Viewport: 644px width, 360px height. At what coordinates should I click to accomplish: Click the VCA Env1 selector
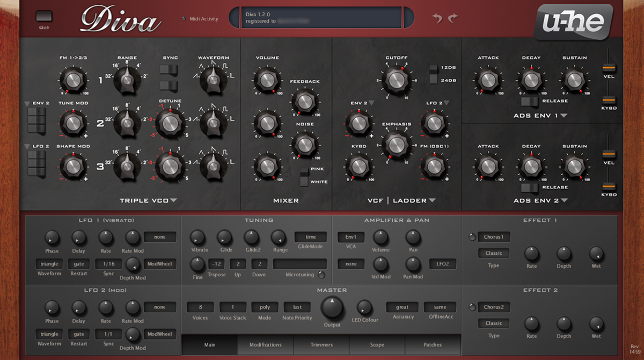click(x=351, y=237)
